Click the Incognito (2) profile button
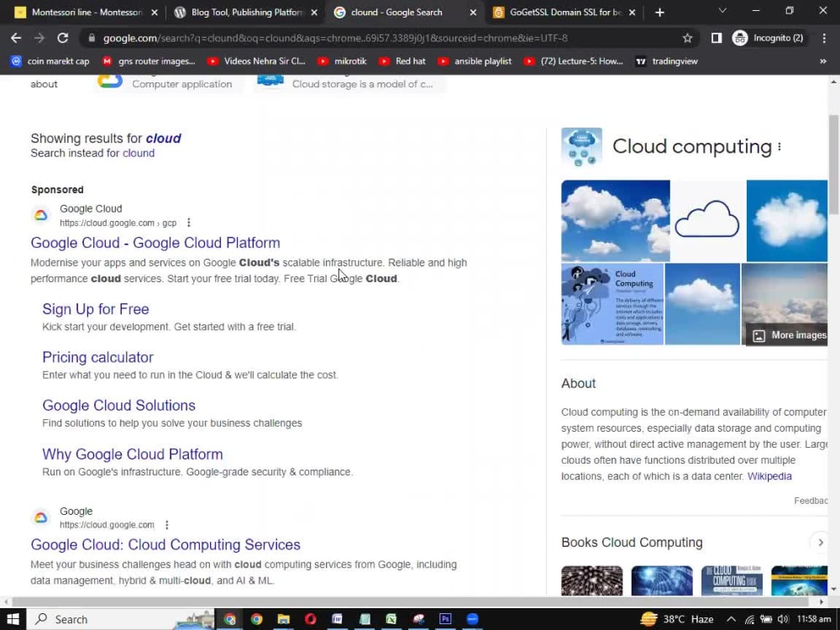Screen dimensions: 840x630 [769, 38]
